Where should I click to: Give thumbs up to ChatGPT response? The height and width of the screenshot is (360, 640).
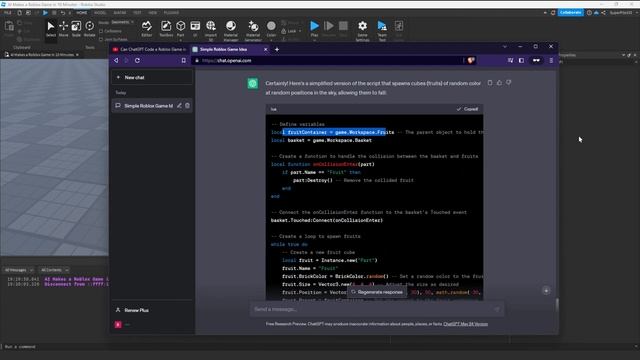coord(499,83)
